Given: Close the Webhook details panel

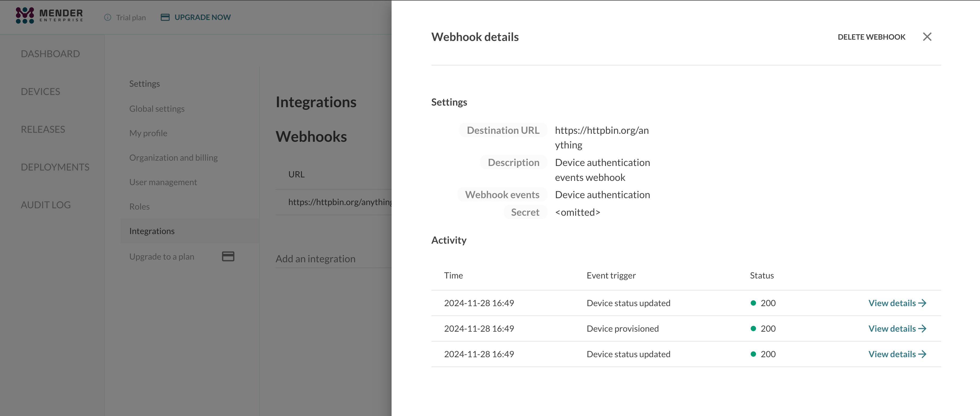Looking at the screenshot, I should tap(927, 37).
